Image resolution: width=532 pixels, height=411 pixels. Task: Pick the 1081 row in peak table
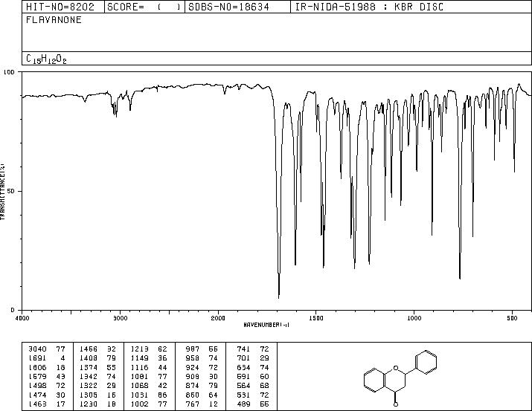(x=149, y=376)
